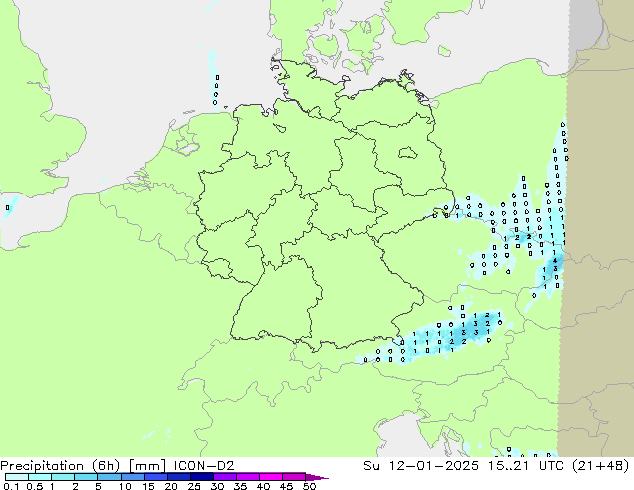The height and width of the screenshot is (490, 634).
Task: Pick the 10 to 15 mm legend color
Action: (133, 477)
